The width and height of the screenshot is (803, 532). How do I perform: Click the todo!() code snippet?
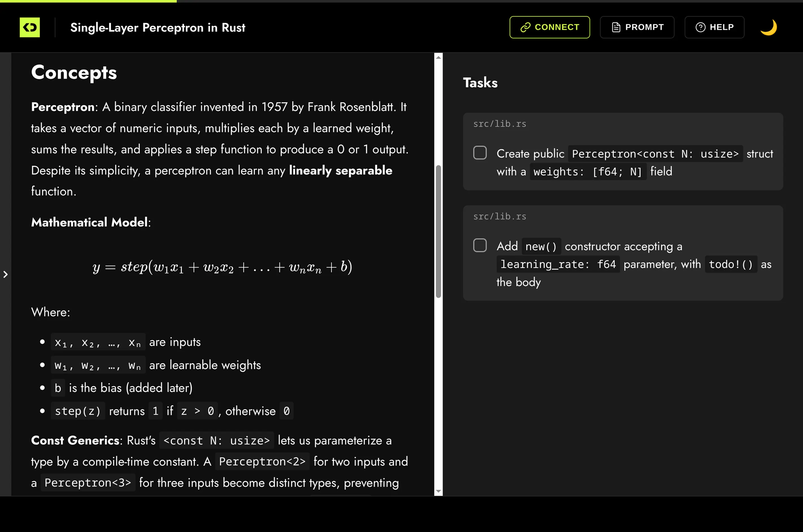click(731, 264)
